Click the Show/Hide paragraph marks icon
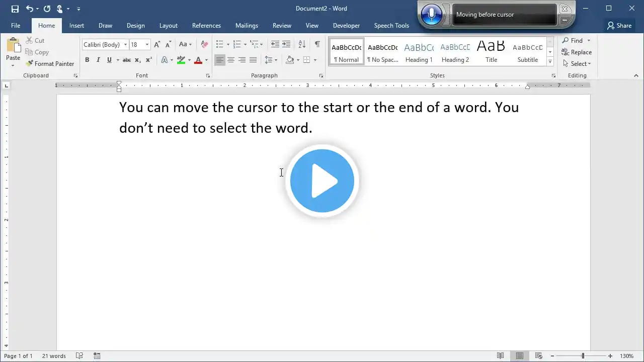644x362 pixels. pyautogui.click(x=317, y=44)
